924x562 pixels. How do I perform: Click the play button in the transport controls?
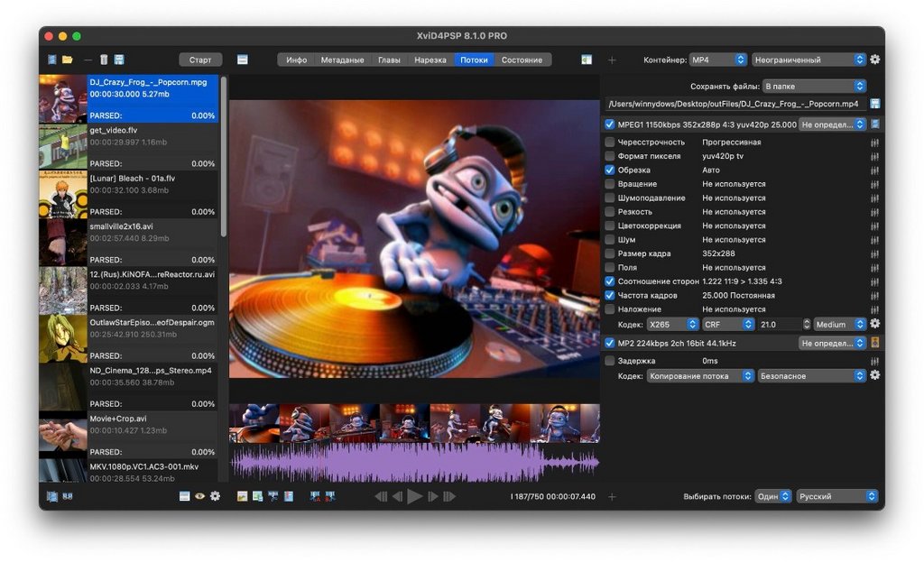(x=415, y=496)
